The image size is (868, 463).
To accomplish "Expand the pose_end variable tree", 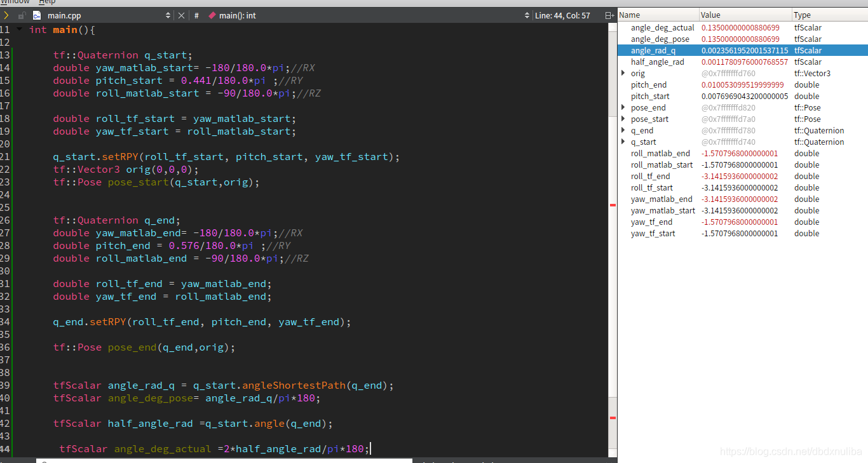I will (623, 108).
